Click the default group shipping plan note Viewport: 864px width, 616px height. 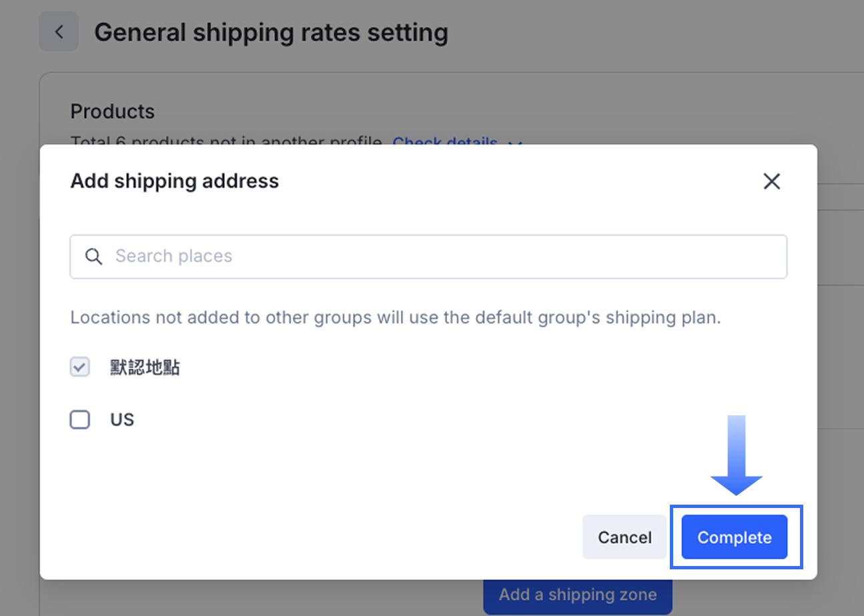click(x=396, y=317)
